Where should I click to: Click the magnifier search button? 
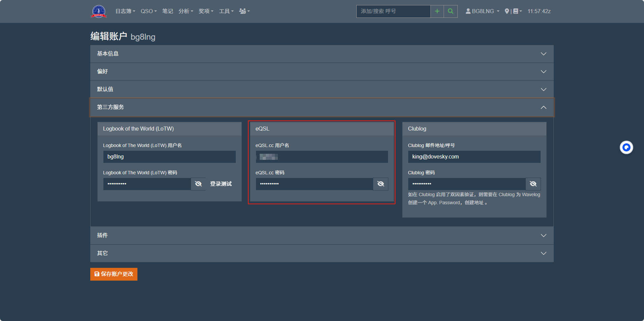pyautogui.click(x=451, y=11)
